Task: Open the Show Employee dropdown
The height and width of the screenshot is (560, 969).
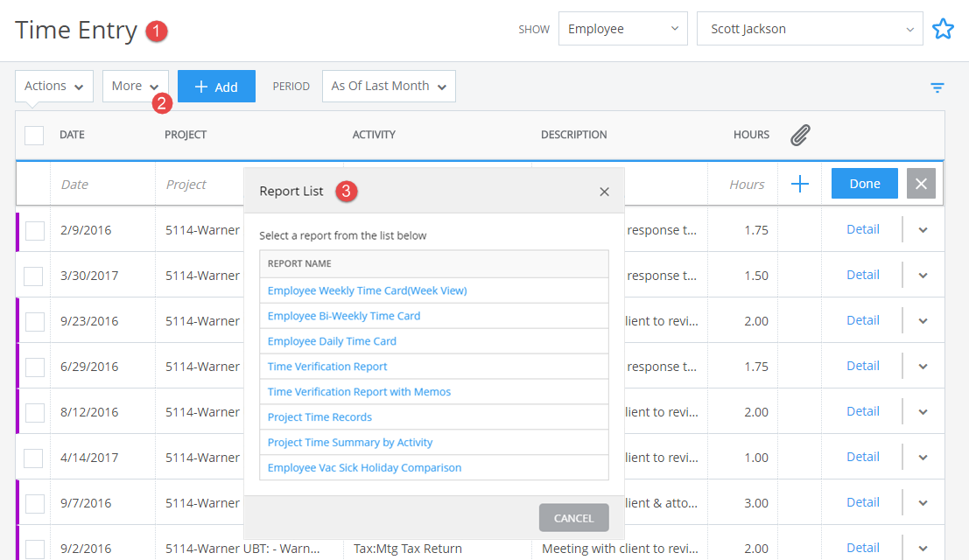Action: click(623, 28)
